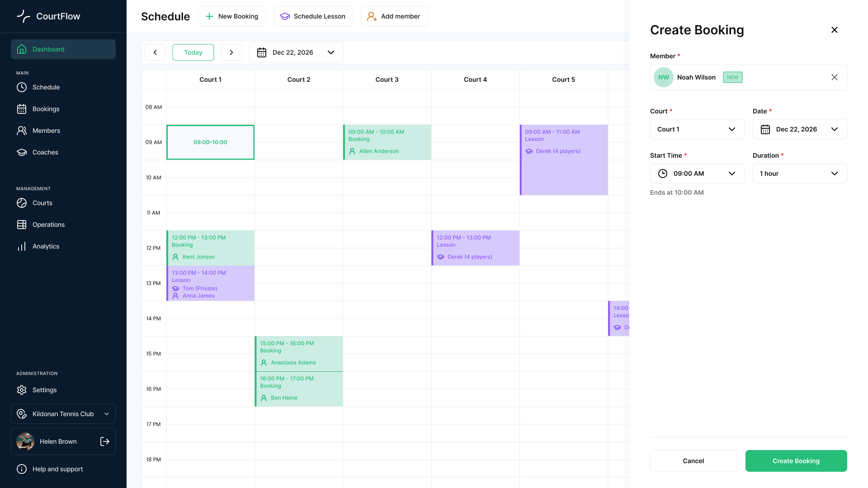Open the Duration 1 hour dropdown
The width and height of the screenshot is (868, 488).
tap(800, 174)
